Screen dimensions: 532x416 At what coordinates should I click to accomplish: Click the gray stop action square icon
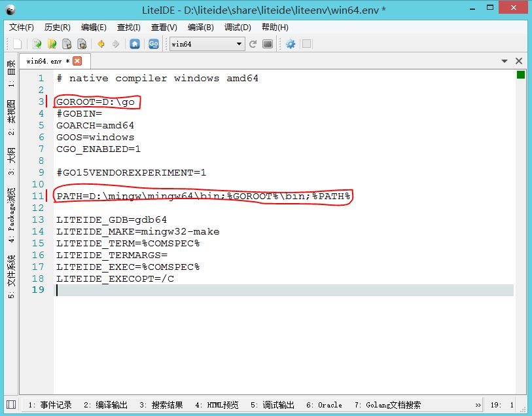coord(306,44)
